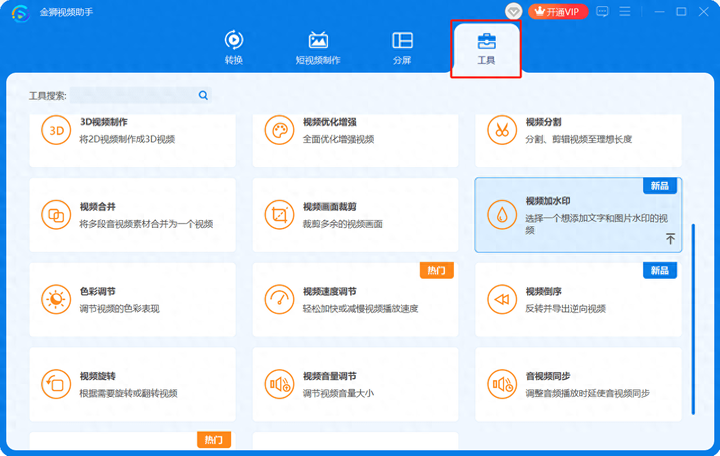Click the 视频画面裁剪 title text

point(330,207)
